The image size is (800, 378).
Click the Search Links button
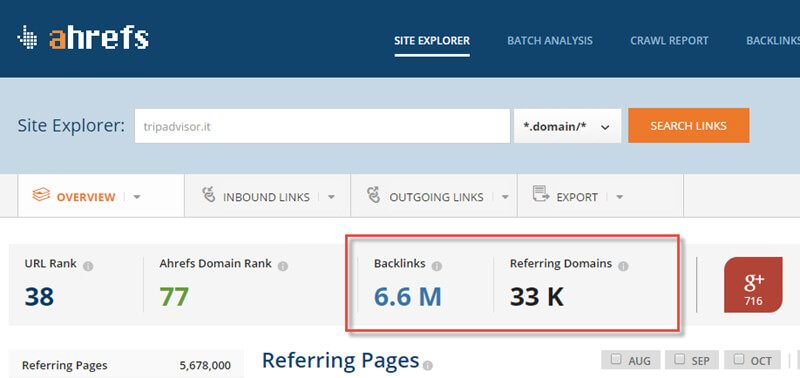(689, 125)
